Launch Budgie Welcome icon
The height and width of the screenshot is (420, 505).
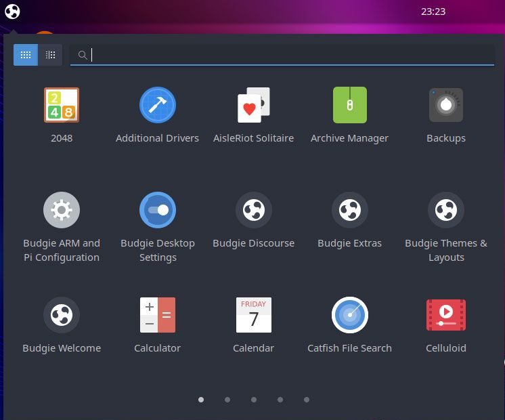(62, 315)
